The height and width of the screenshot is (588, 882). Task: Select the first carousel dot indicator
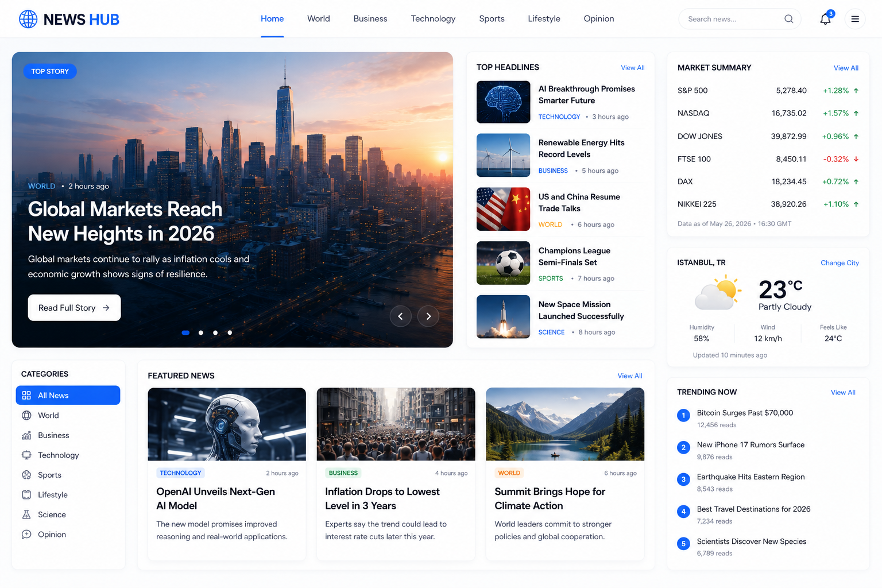coord(185,332)
